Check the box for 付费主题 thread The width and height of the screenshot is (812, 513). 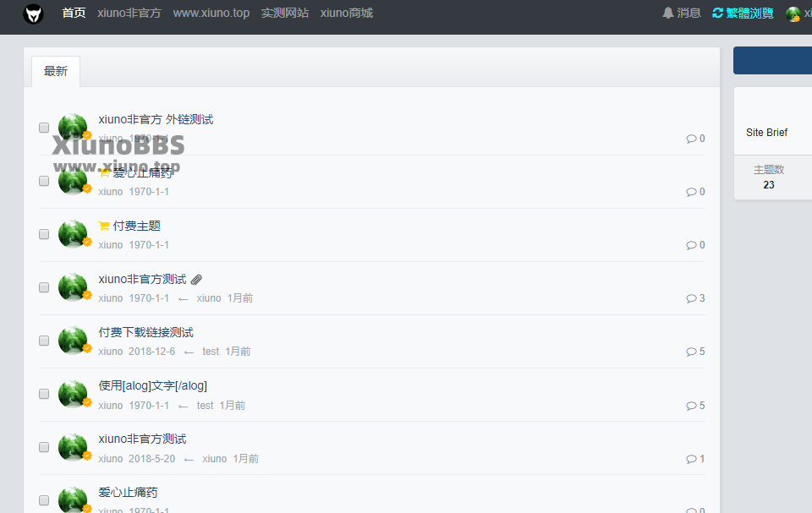tap(44, 234)
